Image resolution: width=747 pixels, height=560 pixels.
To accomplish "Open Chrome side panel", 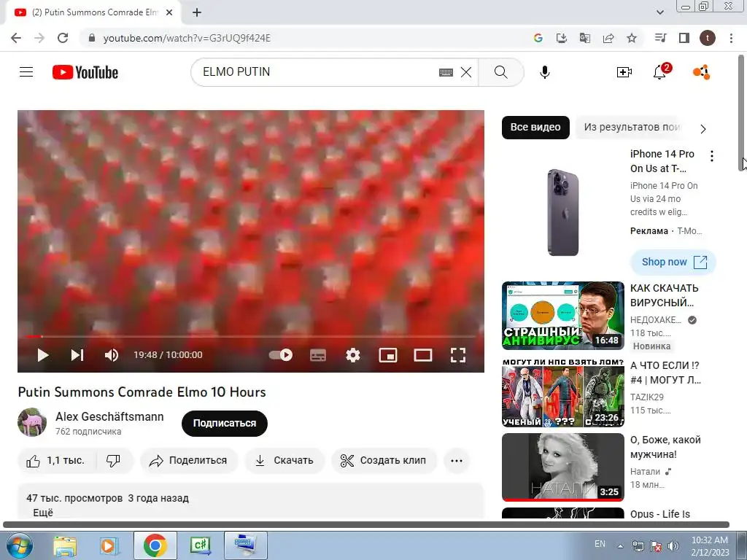I will click(684, 38).
